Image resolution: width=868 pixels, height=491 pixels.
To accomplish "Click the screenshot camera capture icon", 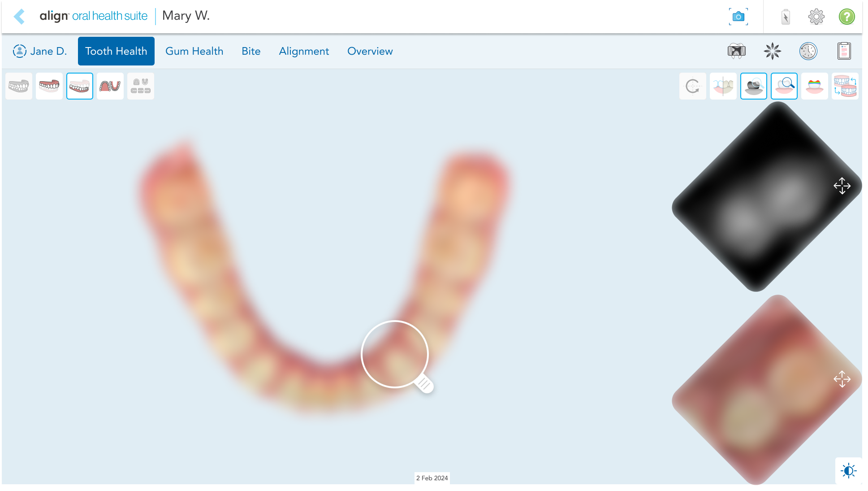I will 738,17.
